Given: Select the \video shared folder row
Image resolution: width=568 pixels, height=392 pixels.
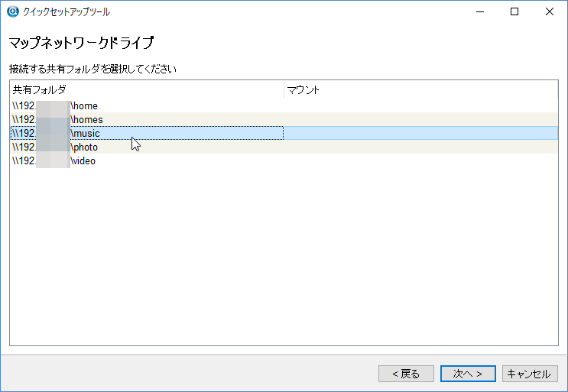Looking at the screenshot, I should [284, 160].
